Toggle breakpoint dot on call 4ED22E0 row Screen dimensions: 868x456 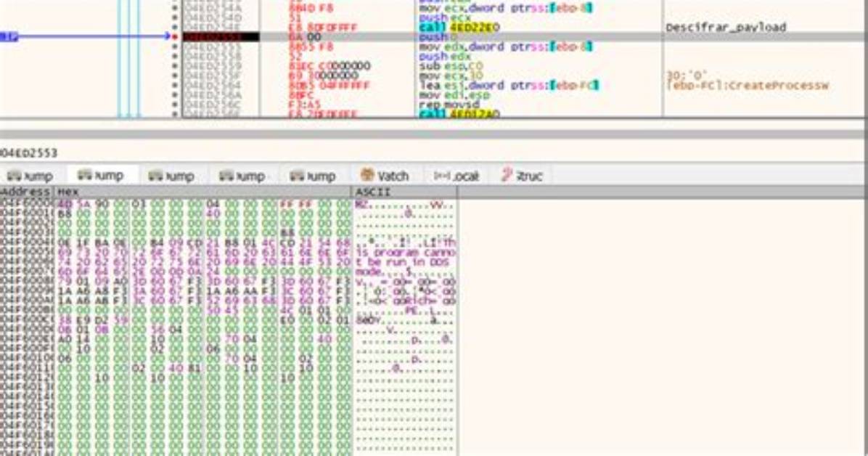pyautogui.click(x=175, y=28)
